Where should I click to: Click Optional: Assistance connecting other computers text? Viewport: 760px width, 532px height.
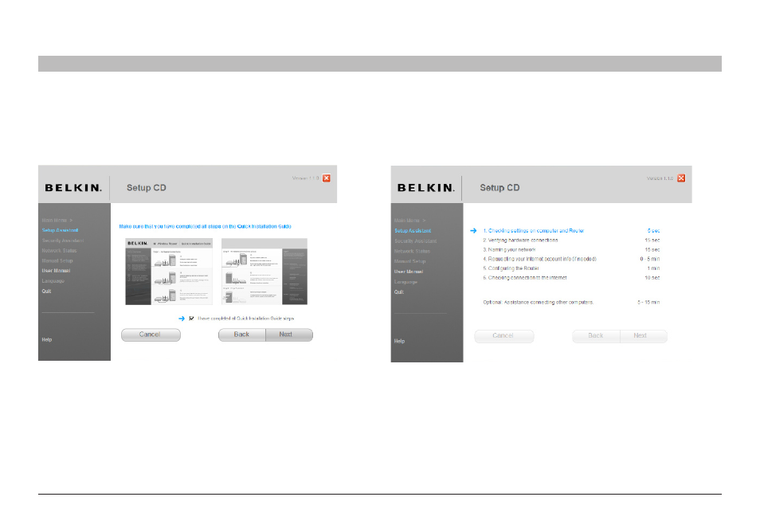coord(538,302)
